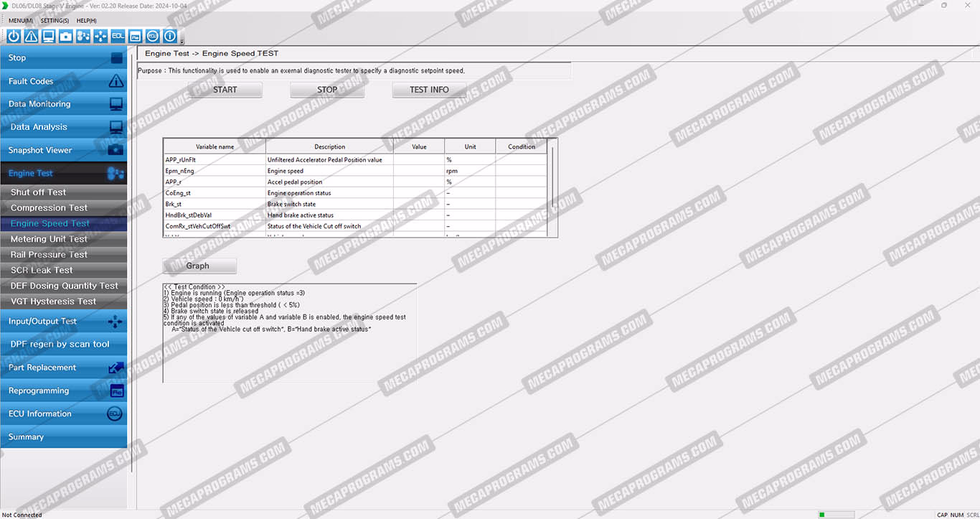This screenshot has width=980, height=519.
Task: Select VGT Hysteresis Test in the sidebar
Action: (64, 301)
